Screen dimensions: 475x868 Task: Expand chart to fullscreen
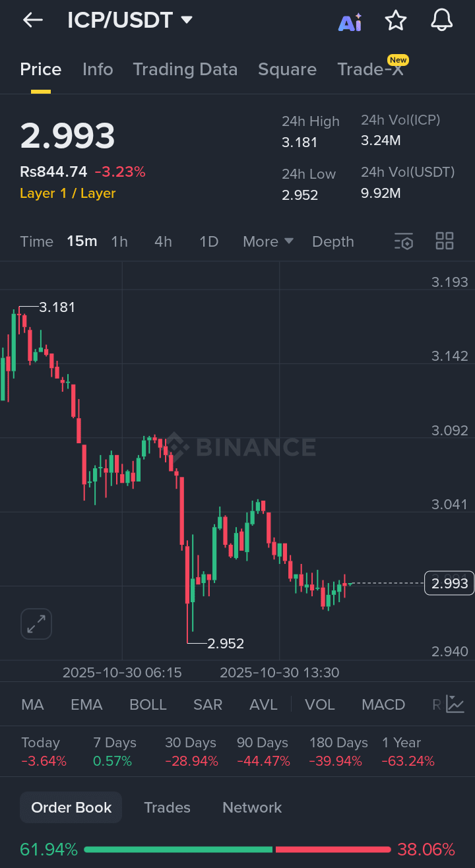pyautogui.click(x=36, y=623)
